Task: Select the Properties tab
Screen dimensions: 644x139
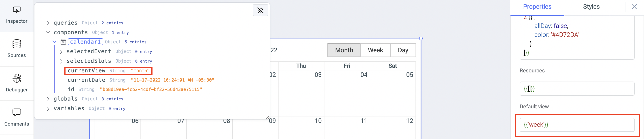Action: tap(537, 7)
